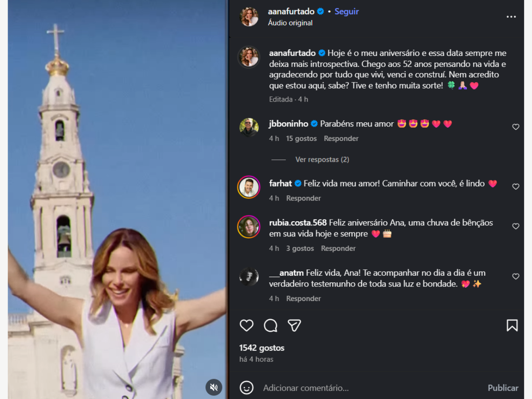Like farhat's comment heart

(516, 187)
